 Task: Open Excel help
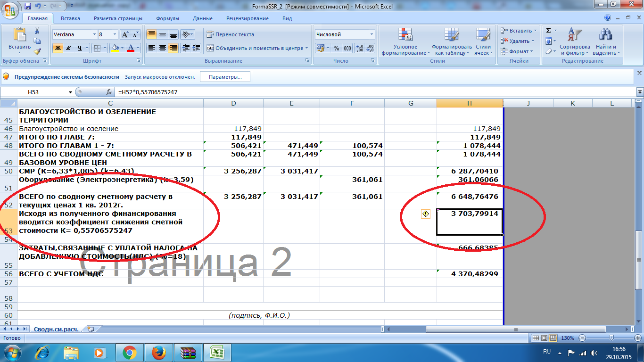608,18
